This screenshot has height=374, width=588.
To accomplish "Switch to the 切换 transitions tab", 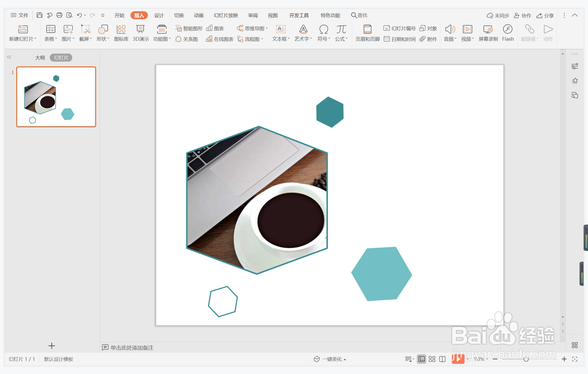I will (x=179, y=15).
